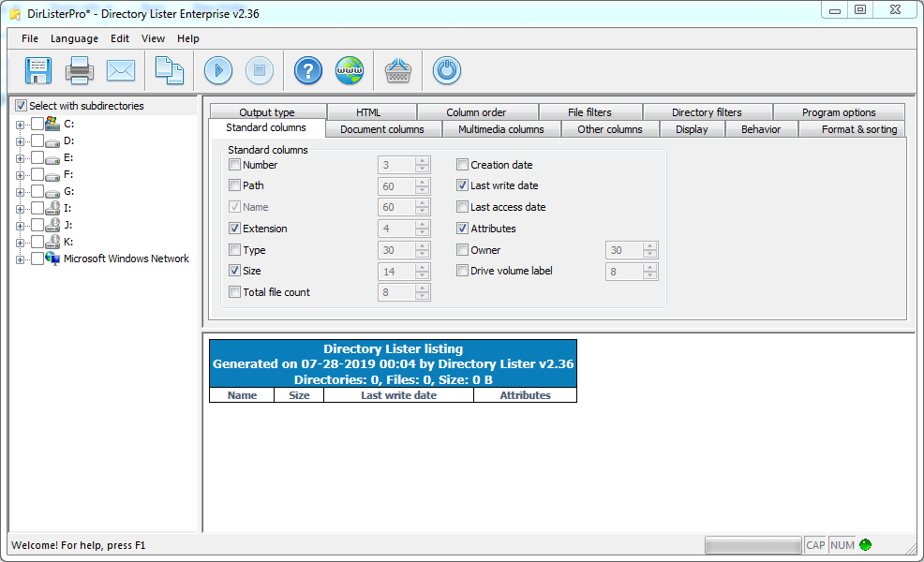The height and width of the screenshot is (562, 924).
Task: Click the green status indicator light
Action: click(865, 545)
